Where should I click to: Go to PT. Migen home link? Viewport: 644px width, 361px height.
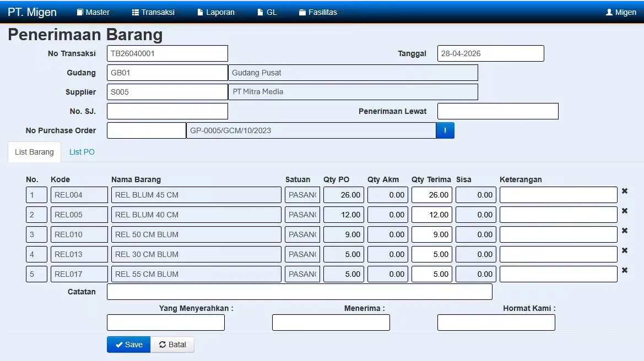point(32,12)
